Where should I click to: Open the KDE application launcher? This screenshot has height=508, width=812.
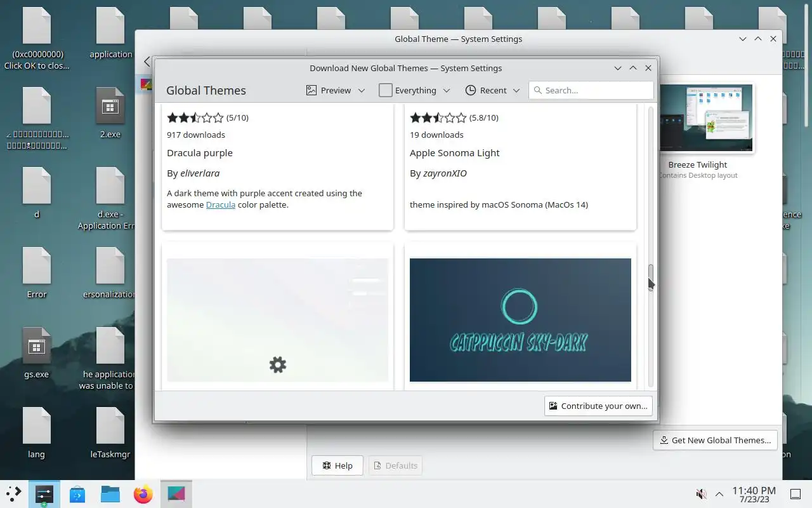pyautogui.click(x=13, y=493)
